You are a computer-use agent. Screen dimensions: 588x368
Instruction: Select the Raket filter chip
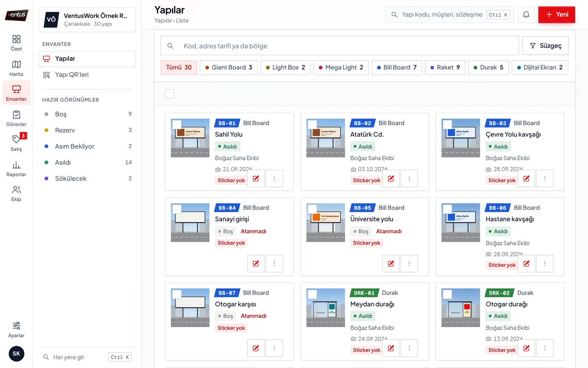445,67
